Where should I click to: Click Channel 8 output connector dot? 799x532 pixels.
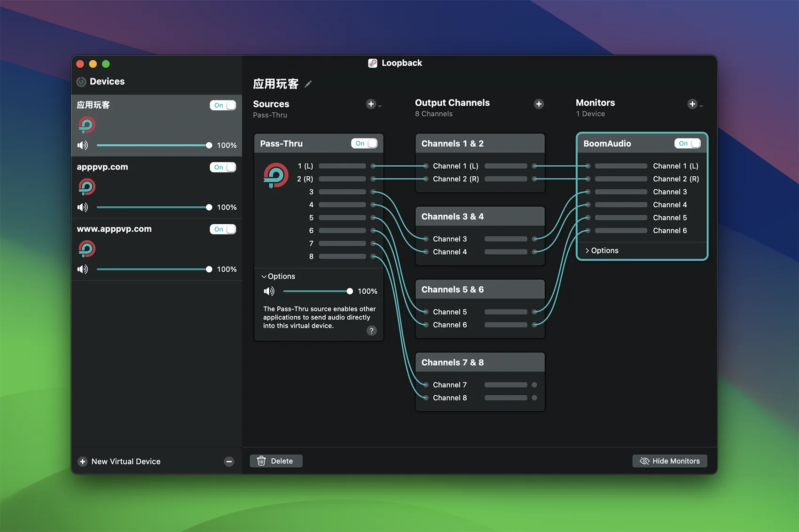click(x=534, y=398)
